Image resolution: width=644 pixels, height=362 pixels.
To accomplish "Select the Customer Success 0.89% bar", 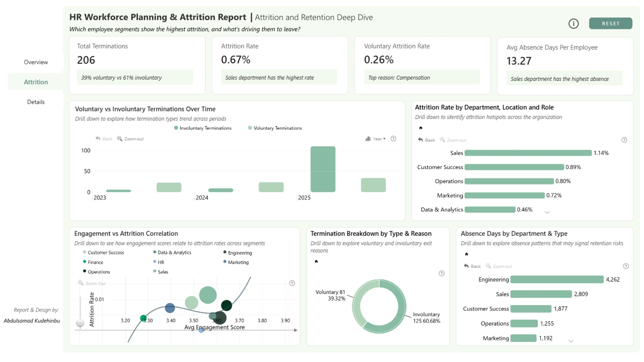I will point(514,167).
